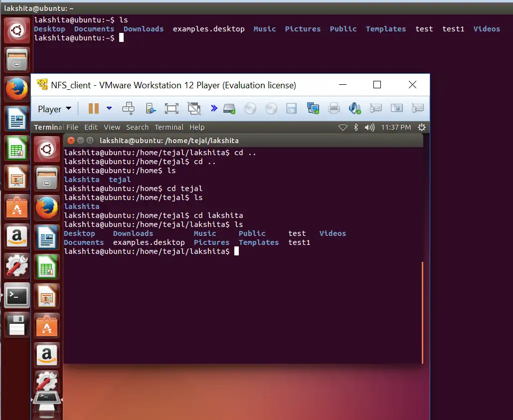Open Bluetooth indicator in the guest panel
This screenshot has width=513, height=420.
[x=356, y=127]
